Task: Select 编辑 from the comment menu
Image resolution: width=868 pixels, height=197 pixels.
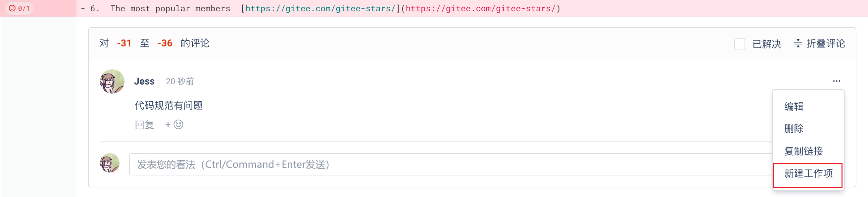Action: point(794,106)
